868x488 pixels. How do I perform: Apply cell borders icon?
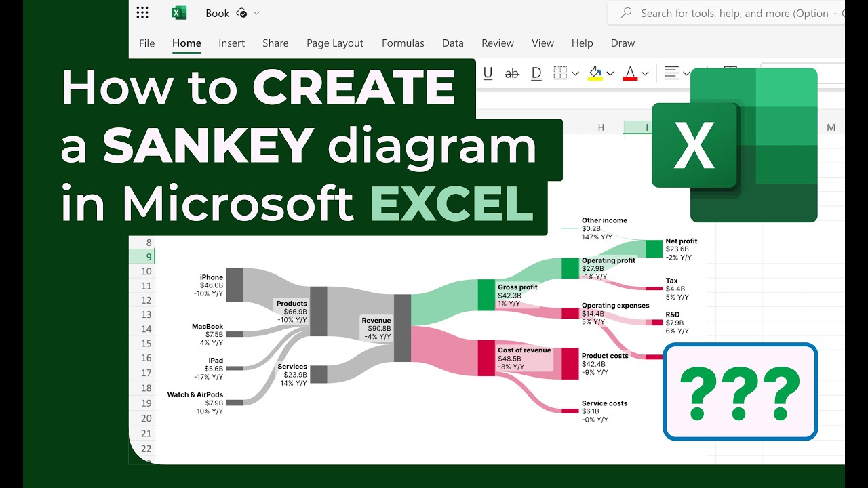[x=560, y=73]
